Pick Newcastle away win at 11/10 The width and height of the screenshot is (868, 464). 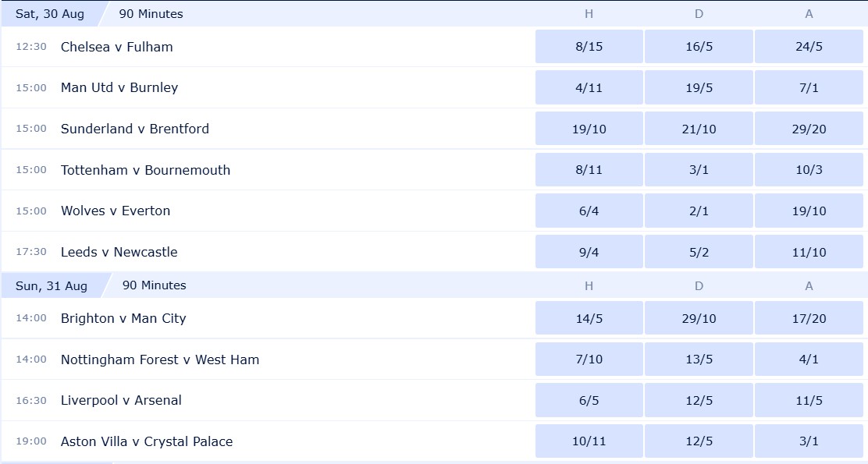tap(809, 252)
